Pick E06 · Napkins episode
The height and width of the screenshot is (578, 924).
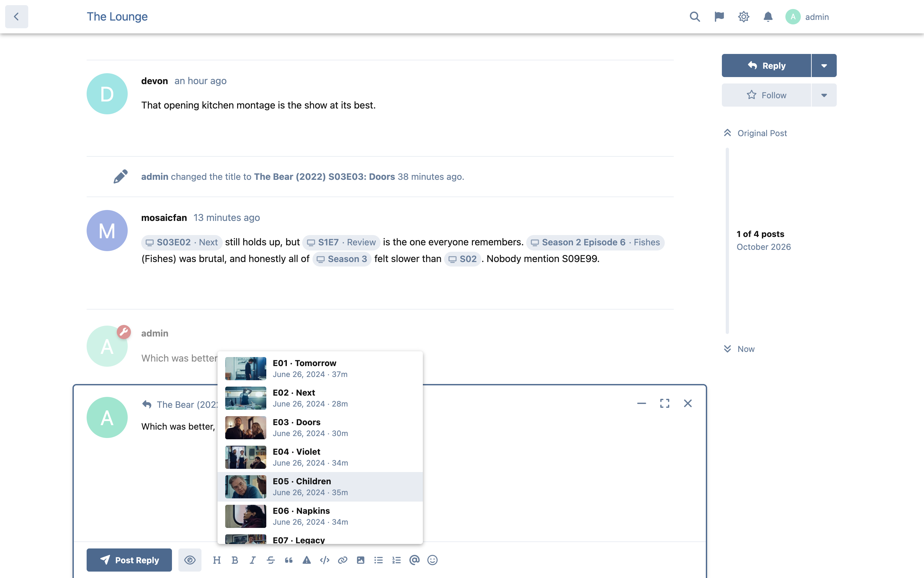320,516
